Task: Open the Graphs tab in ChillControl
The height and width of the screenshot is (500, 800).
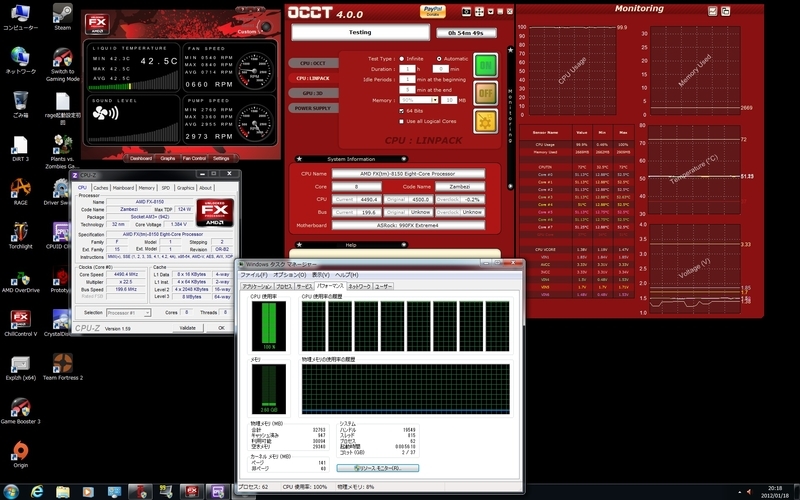Action: coord(168,158)
